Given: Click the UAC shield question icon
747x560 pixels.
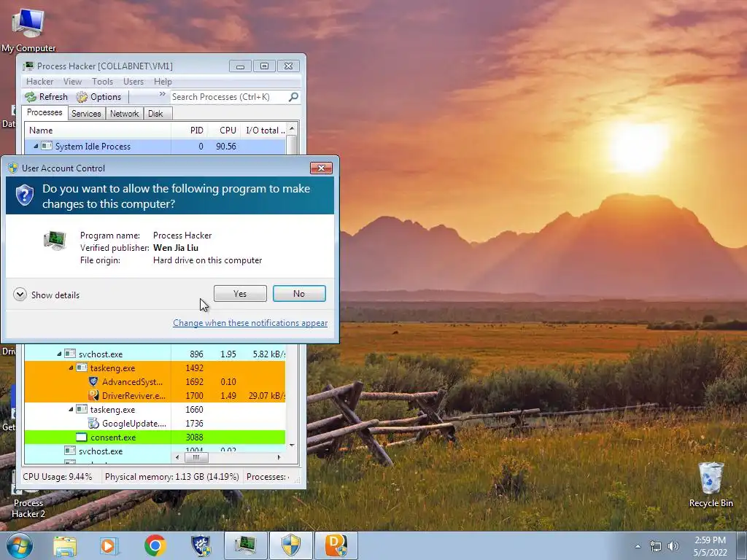Looking at the screenshot, I should (24, 195).
